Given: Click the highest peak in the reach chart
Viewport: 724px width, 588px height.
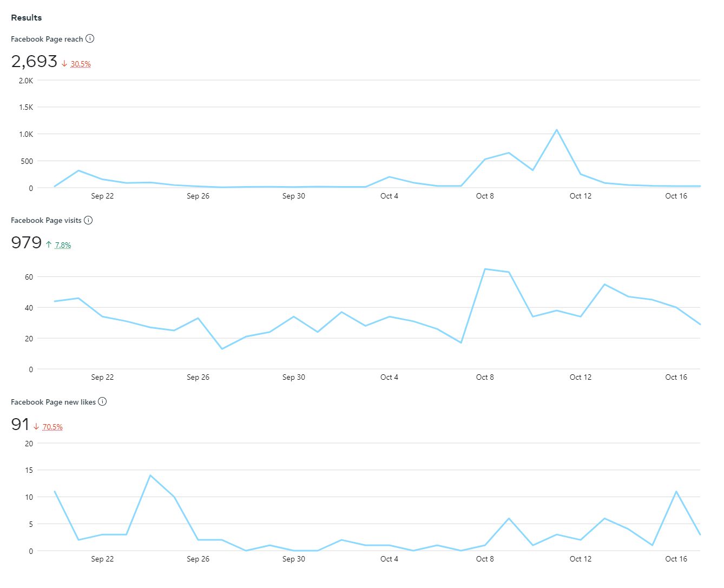Looking at the screenshot, I should [x=556, y=130].
